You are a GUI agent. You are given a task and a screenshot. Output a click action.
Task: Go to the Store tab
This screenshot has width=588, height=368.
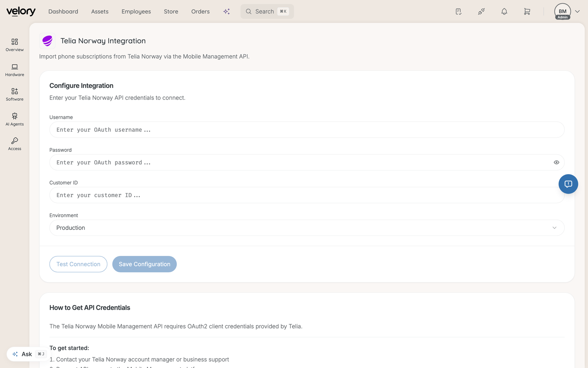coord(171,11)
